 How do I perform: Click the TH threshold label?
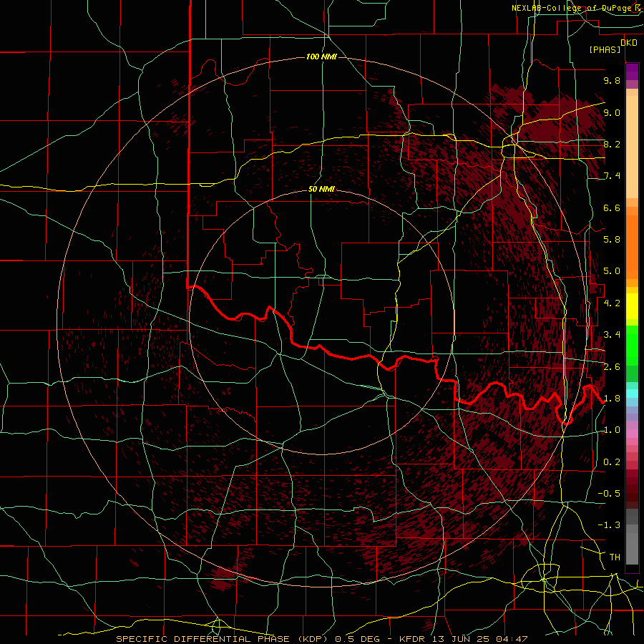615,557
